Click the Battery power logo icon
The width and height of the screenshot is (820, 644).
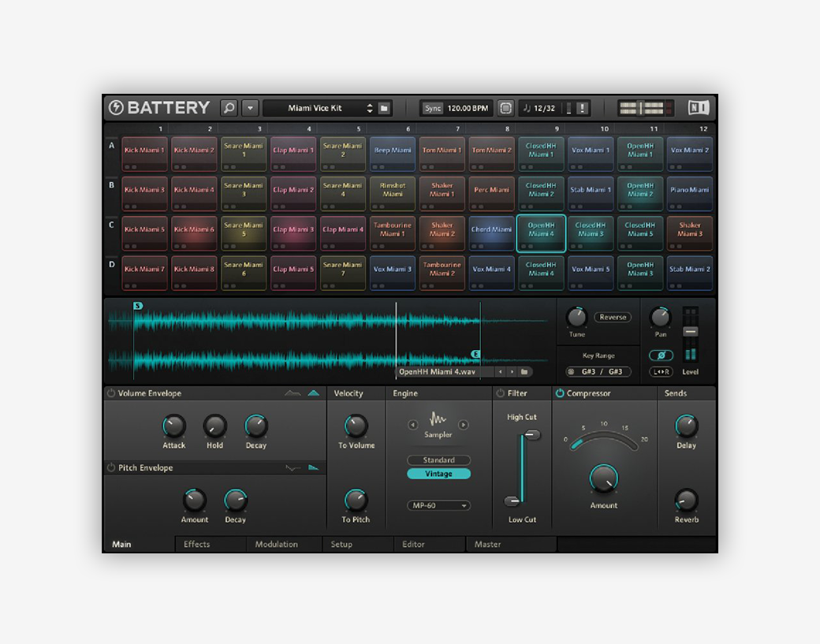click(116, 108)
